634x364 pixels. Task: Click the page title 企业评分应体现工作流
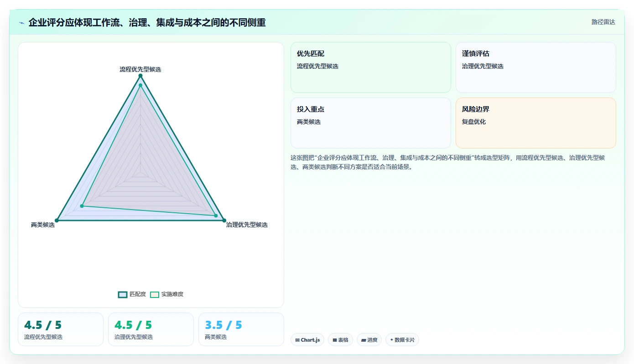[x=147, y=22]
